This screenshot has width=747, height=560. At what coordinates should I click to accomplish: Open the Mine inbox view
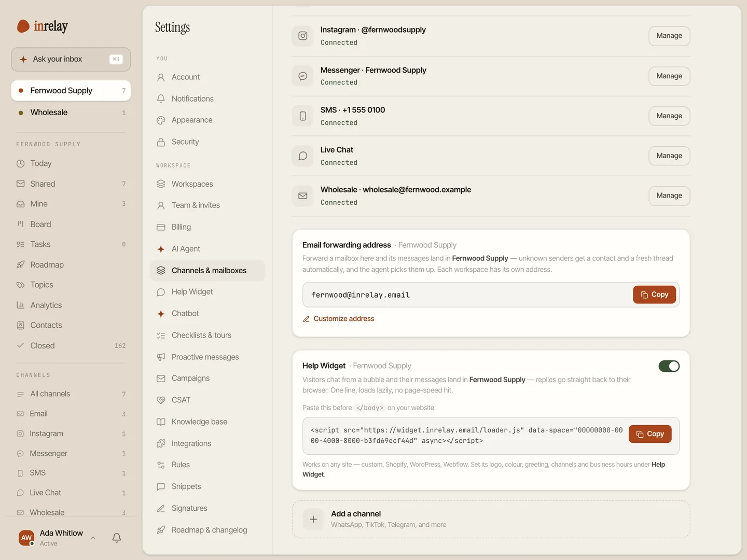click(x=71, y=204)
